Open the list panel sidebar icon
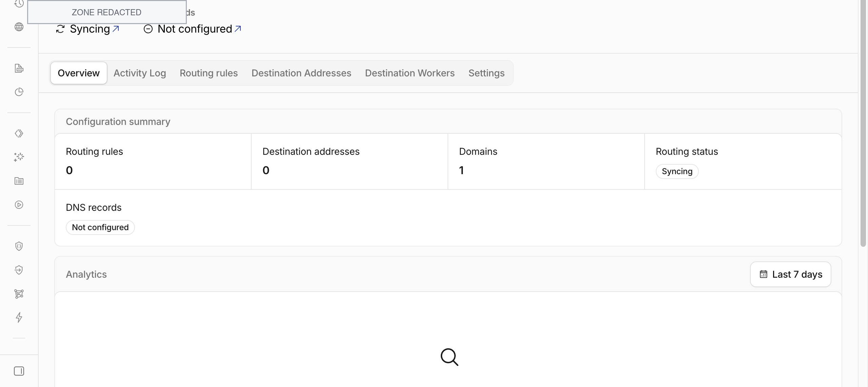The image size is (868, 387). (19, 181)
